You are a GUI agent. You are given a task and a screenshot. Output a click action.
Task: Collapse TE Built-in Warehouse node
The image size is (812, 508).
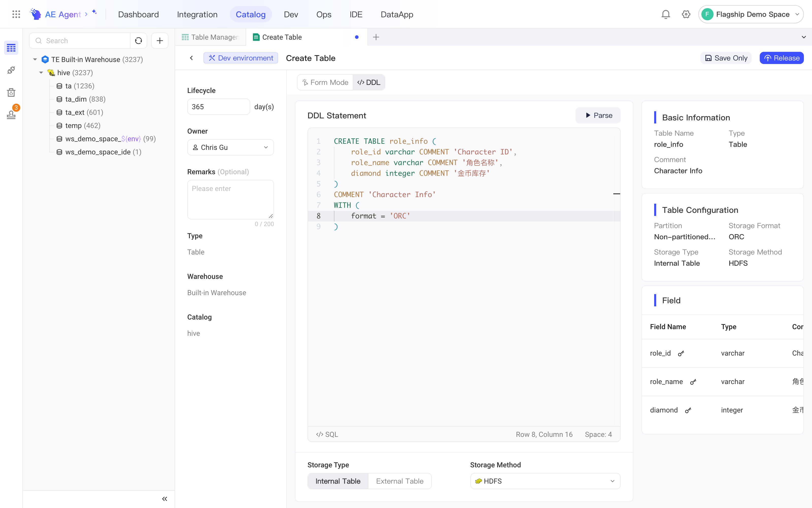35,59
